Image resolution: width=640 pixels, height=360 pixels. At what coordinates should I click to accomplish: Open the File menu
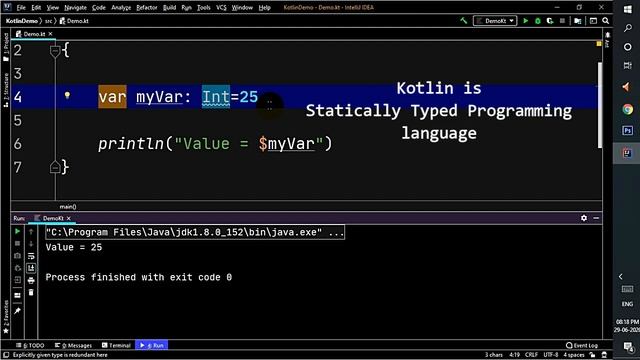tap(21, 7)
